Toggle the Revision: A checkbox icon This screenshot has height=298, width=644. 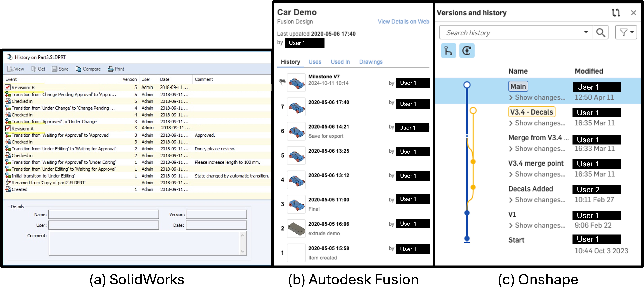tap(8, 128)
